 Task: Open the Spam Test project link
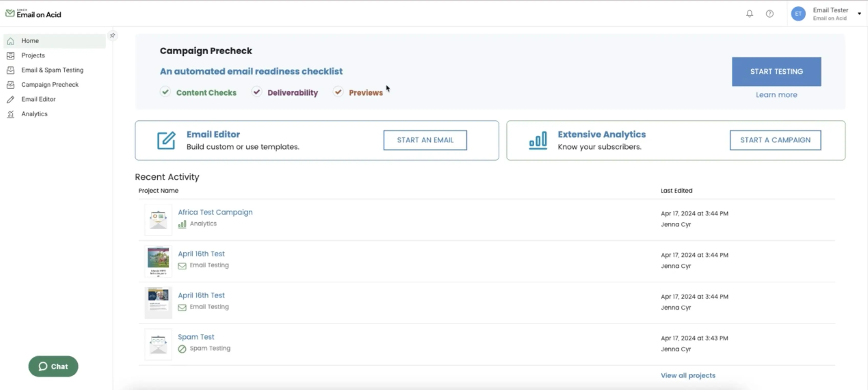pyautogui.click(x=196, y=337)
